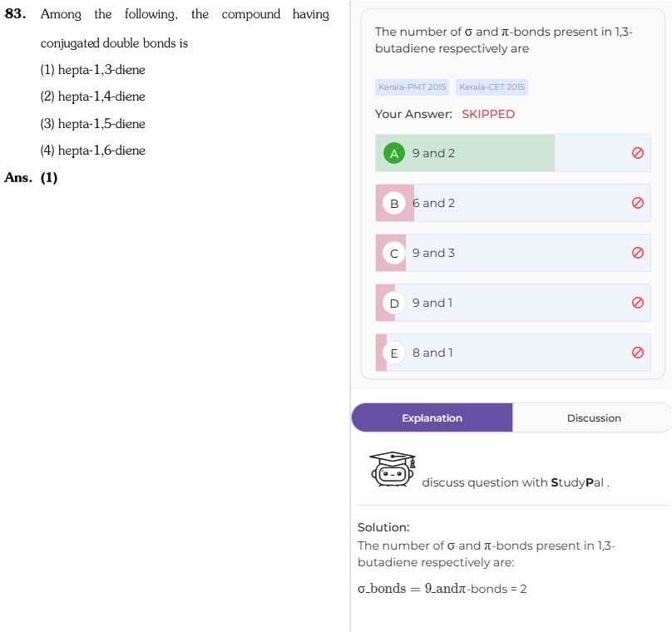Select the E option circle badge

pyautogui.click(x=394, y=353)
